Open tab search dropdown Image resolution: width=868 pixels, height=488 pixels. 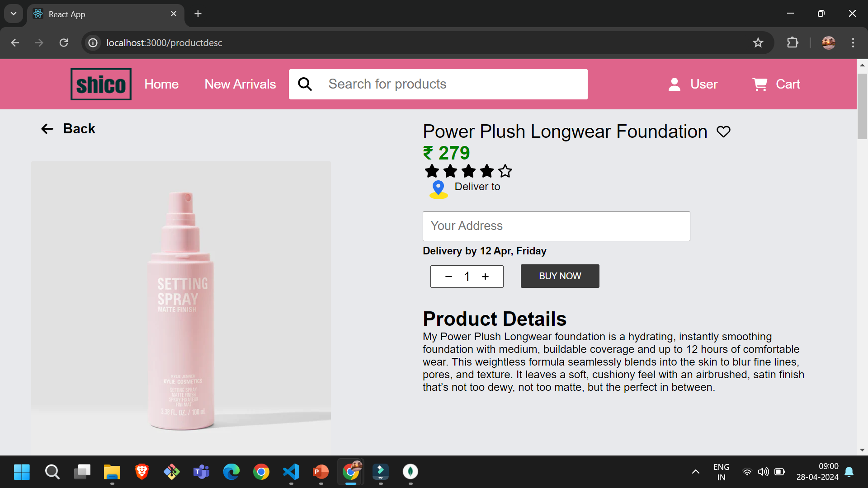click(x=14, y=14)
